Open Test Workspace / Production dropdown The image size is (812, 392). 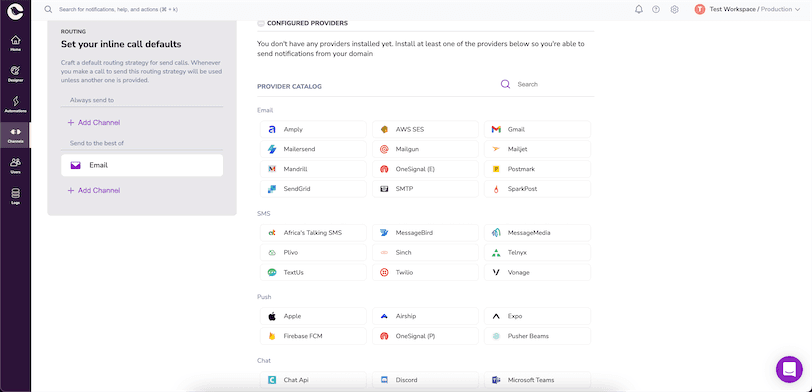click(747, 9)
